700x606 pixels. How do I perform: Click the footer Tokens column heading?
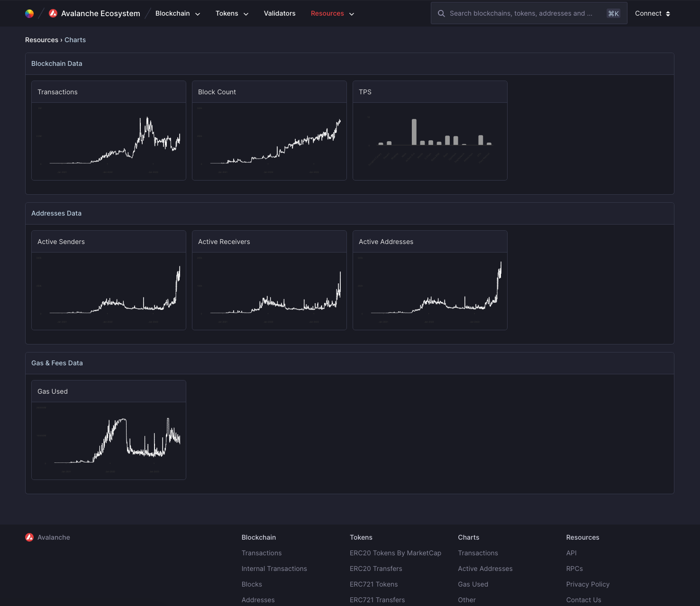pyautogui.click(x=361, y=537)
